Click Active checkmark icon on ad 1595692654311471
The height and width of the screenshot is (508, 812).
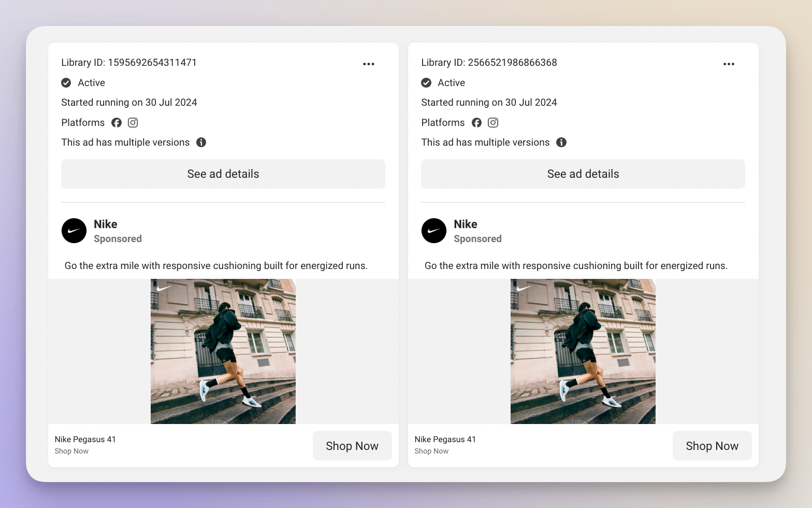(66, 83)
